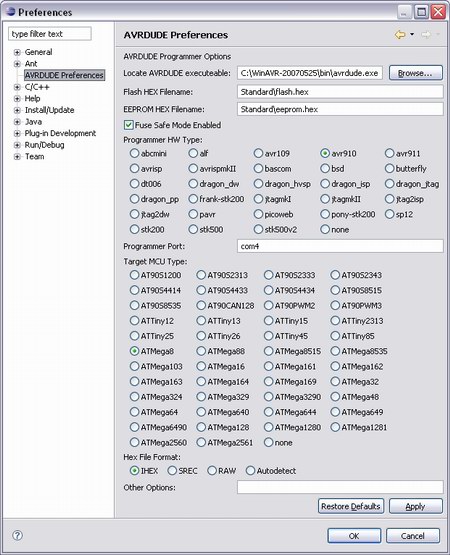Click the Eclipse icon in the title bar

(10, 12)
